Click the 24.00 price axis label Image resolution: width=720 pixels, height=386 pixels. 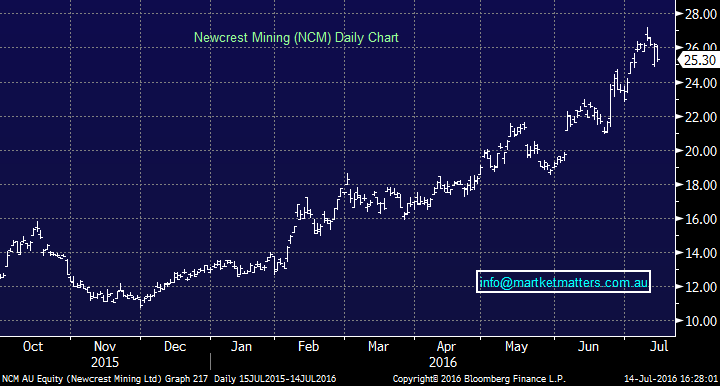point(701,83)
